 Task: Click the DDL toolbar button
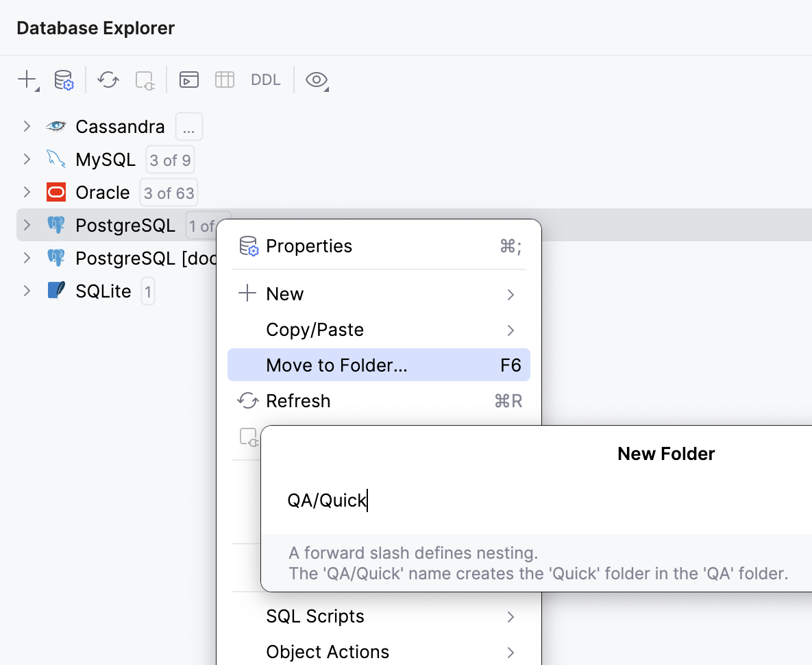tap(266, 80)
